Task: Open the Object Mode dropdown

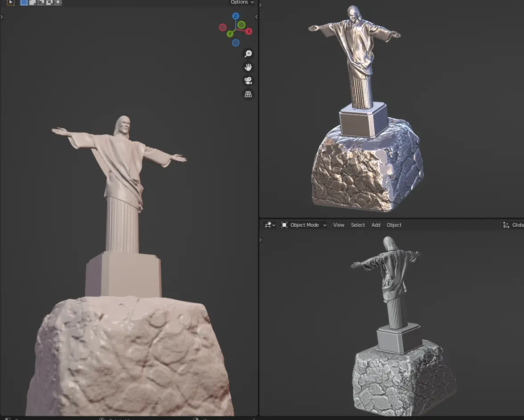Action: click(303, 225)
